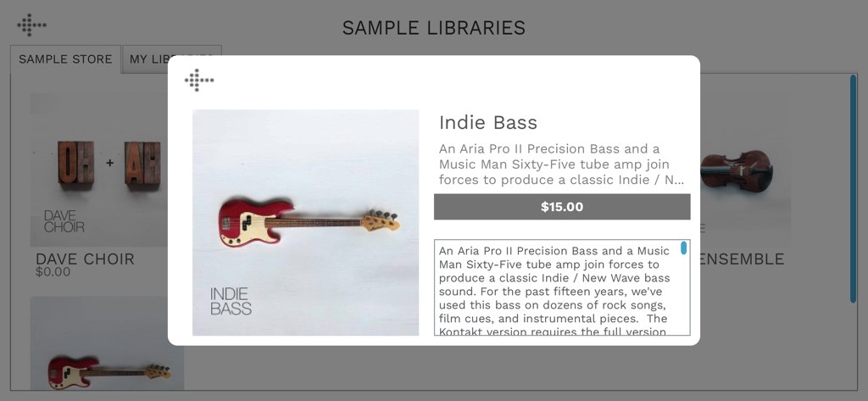The width and height of the screenshot is (868, 401).
Task: Click the $0.00 price under Dave Choir
Action: [x=53, y=273]
